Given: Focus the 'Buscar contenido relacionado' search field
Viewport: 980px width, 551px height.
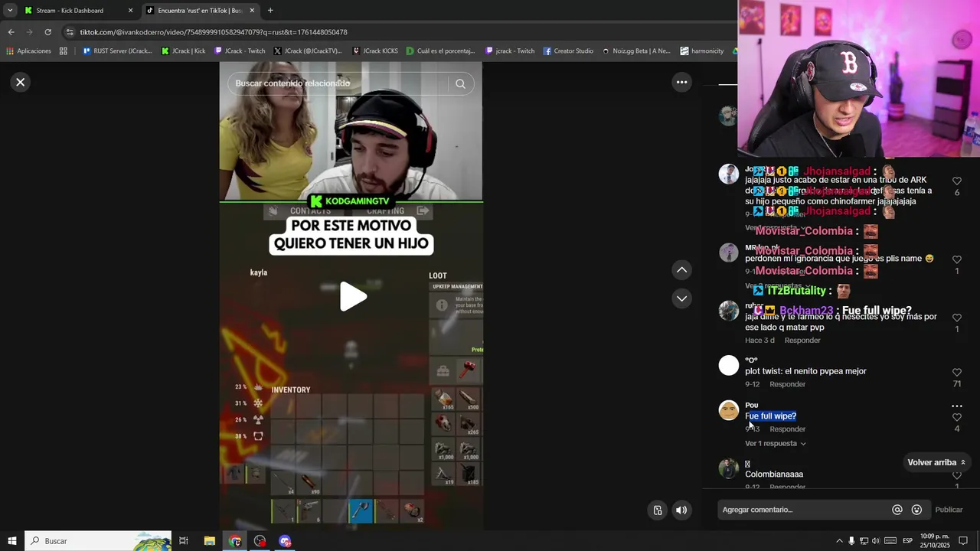Looking at the screenshot, I should [x=337, y=83].
